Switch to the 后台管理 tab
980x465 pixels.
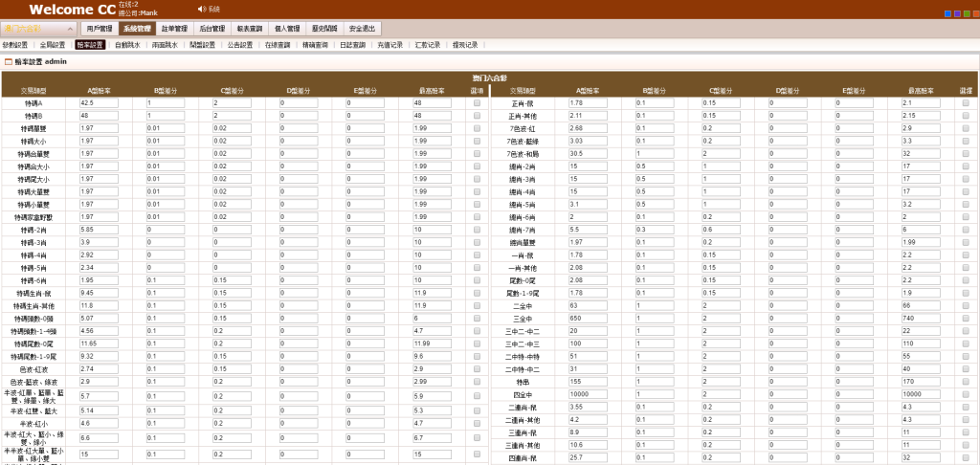[212, 29]
